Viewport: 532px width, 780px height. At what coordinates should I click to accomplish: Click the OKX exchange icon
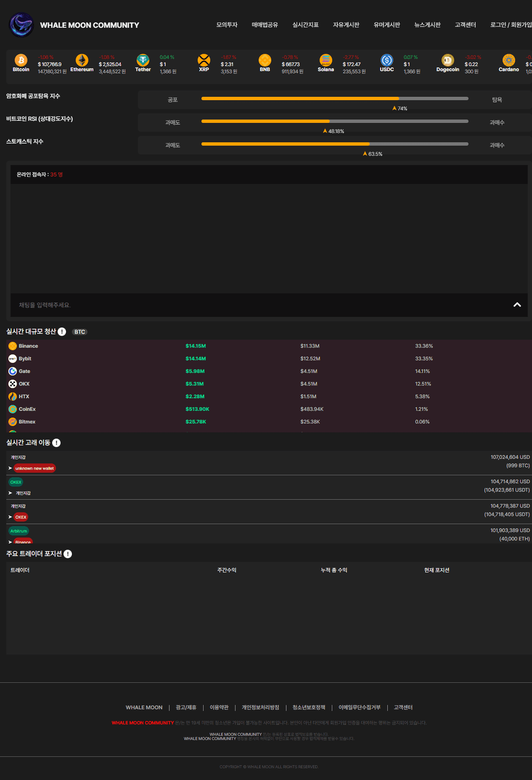coord(13,384)
